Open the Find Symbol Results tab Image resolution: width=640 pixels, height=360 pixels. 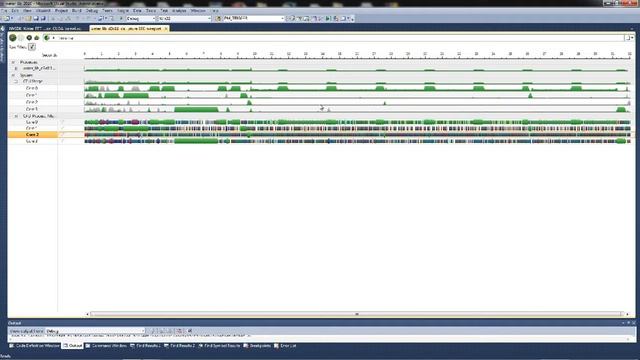tap(219, 346)
